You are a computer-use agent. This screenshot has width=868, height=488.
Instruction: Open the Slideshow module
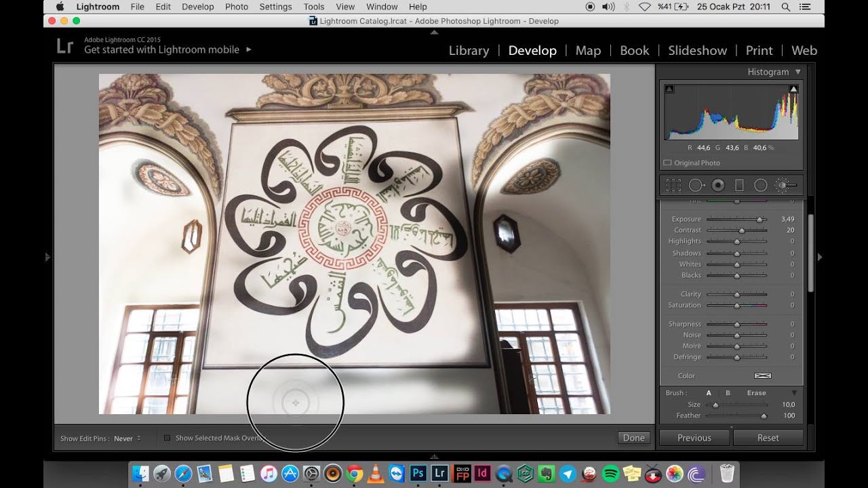(697, 50)
